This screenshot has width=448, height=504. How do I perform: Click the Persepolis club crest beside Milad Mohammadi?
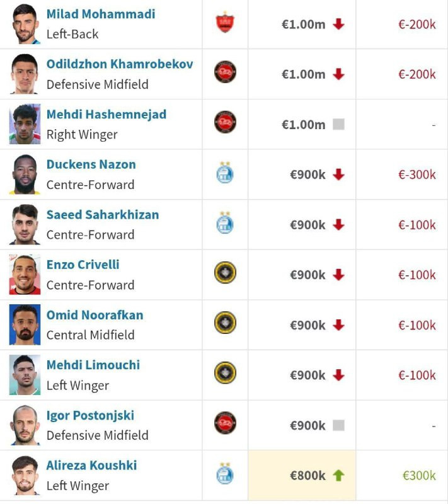pyautogui.click(x=225, y=23)
